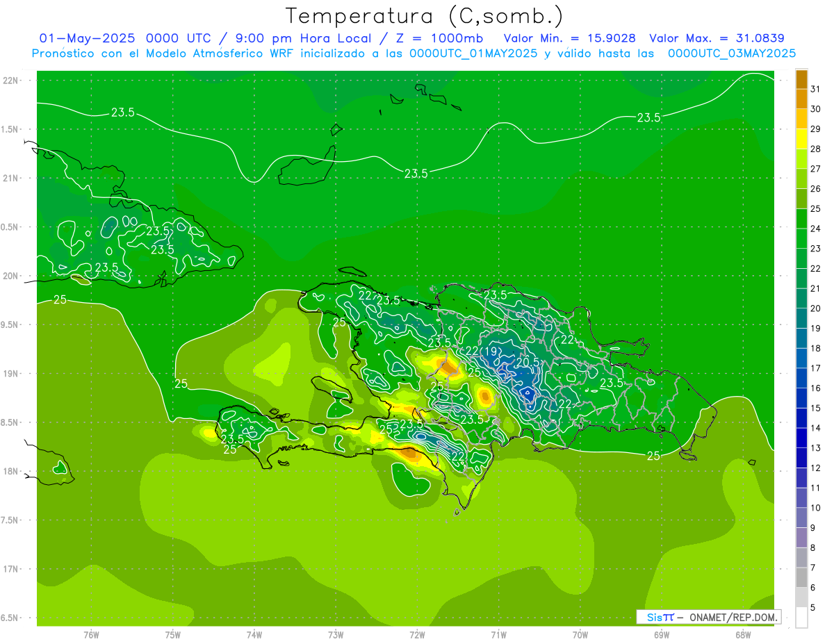Click the ONAMET/REP.DOM. credit label
Screen dimensions: 834x644
point(733,617)
